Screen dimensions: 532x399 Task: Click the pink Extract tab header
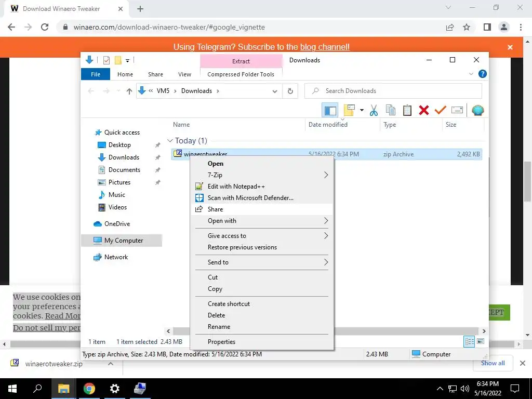point(241,61)
